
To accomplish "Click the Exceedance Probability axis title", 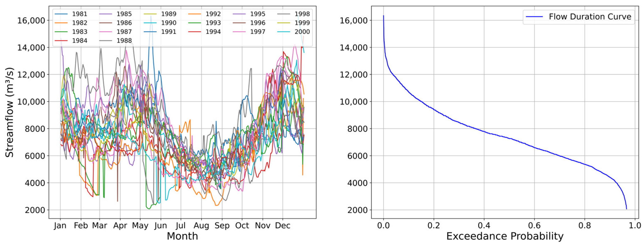I will tap(505, 236).
